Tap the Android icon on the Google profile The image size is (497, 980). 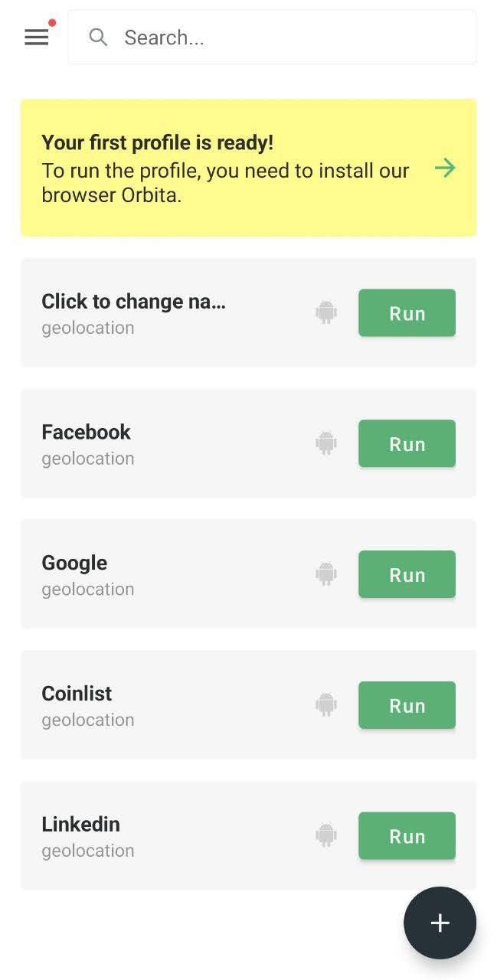click(325, 573)
